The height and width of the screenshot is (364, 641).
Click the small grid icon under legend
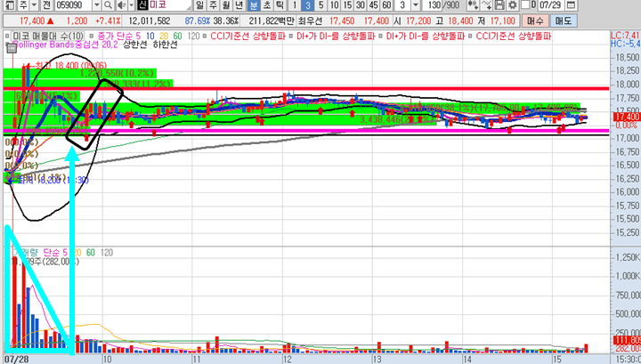[12, 49]
